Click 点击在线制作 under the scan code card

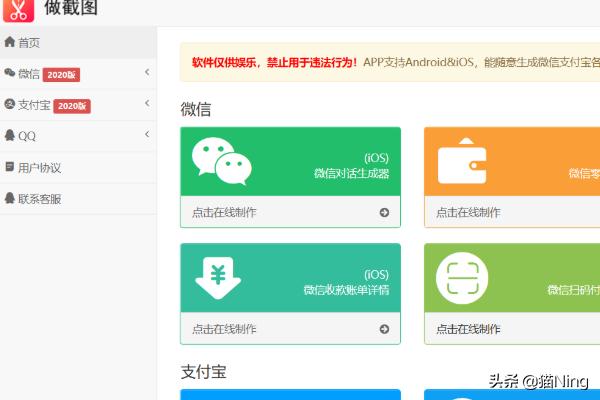(x=468, y=329)
